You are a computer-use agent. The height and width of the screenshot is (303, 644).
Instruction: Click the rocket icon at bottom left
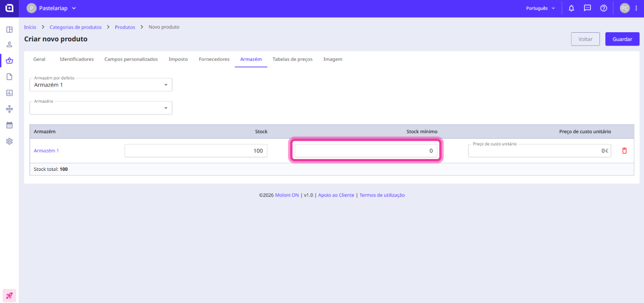point(9,295)
